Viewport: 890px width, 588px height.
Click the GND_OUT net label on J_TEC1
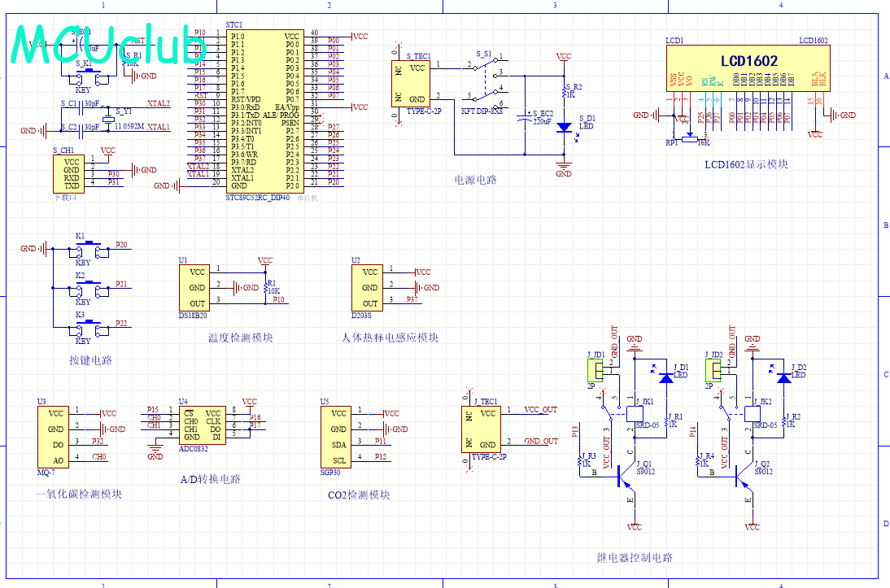coord(541,441)
